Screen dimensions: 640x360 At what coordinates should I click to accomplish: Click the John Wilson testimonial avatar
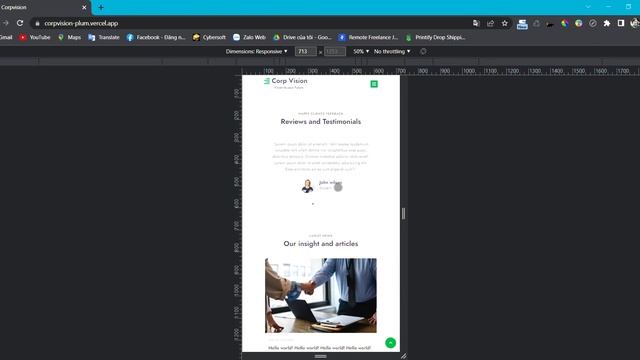pyautogui.click(x=307, y=186)
